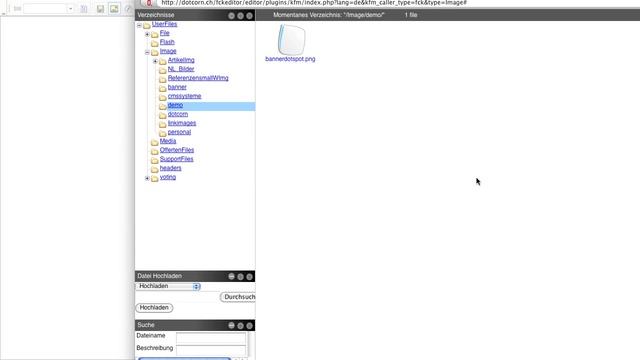The height and width of the screenshot is (360, 640).
Task: Click the Momentanes Verzeichnis path text
Action: point(329,15)
